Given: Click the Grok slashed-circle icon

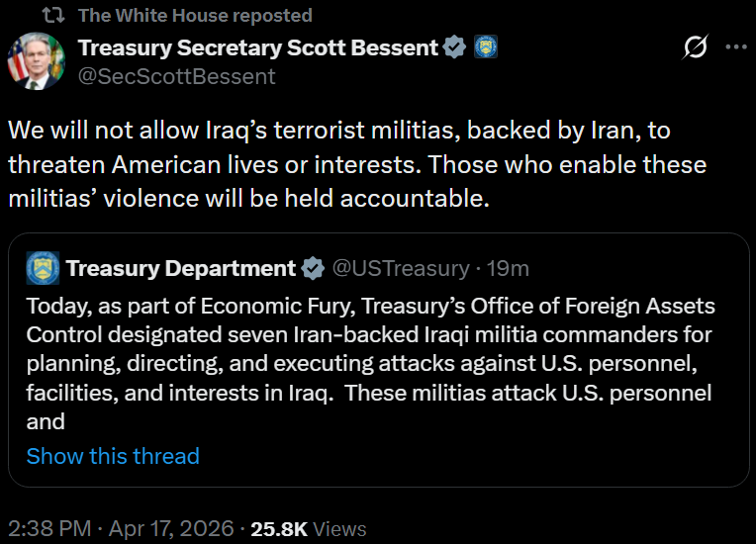Looking at the screenshot, I should 696,47.
